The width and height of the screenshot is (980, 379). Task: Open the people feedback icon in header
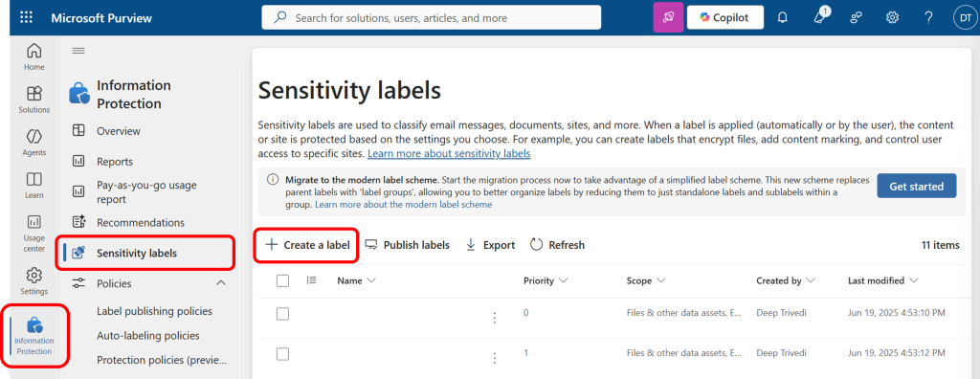tap(857, 17)
